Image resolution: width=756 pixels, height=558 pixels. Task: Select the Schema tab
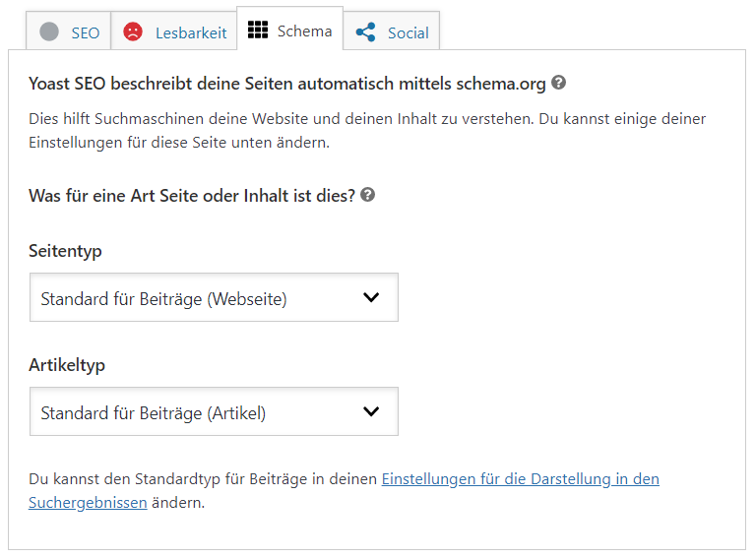[289, 29]
